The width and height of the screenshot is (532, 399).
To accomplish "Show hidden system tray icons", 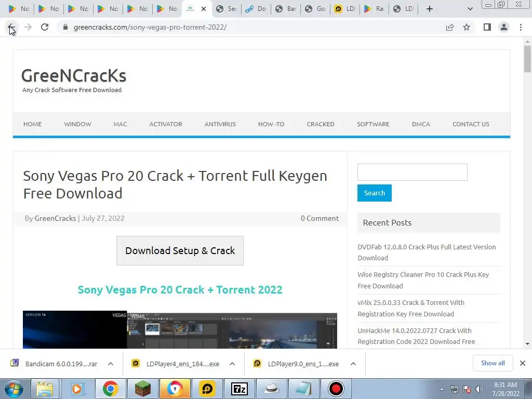I will click(442, 389).
